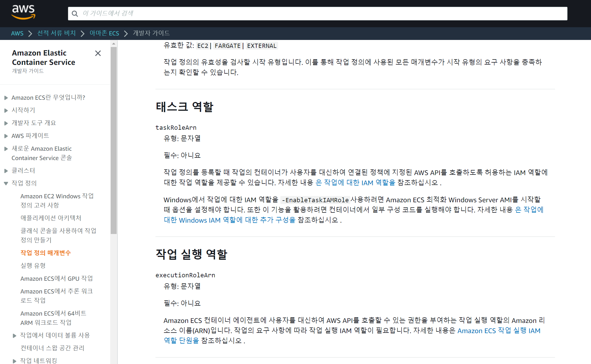Expand the '시작하기' tree arrow
Image resolution: width=591 pixels, height=364 pixels.
[6, 110]
